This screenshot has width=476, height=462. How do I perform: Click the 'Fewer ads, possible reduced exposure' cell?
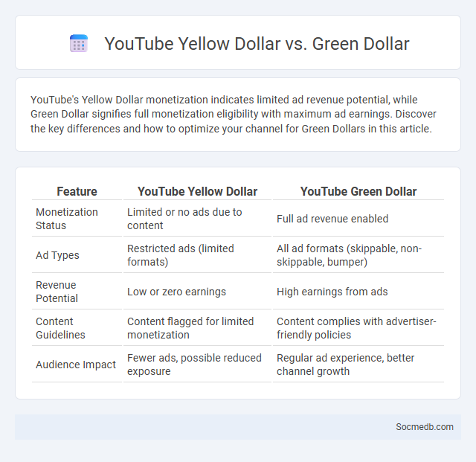tap(197, 365)
